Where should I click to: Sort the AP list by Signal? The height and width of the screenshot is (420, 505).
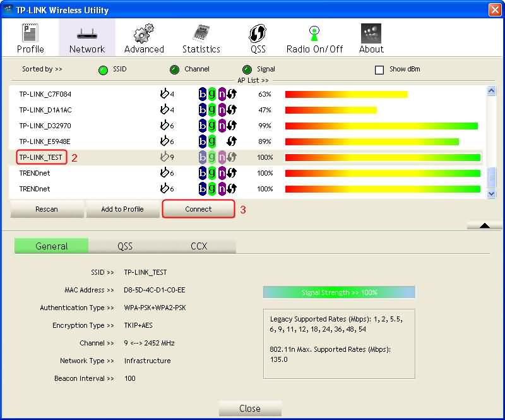247,69
